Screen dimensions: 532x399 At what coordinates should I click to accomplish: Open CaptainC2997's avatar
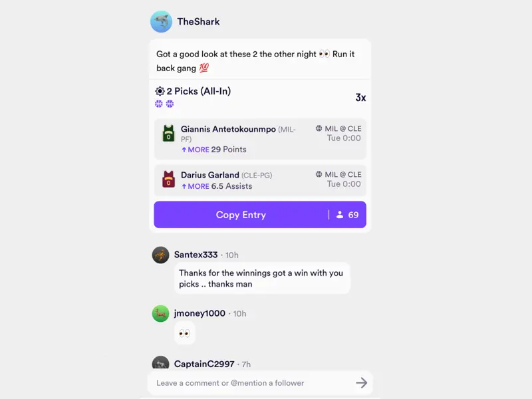(160, 362)
